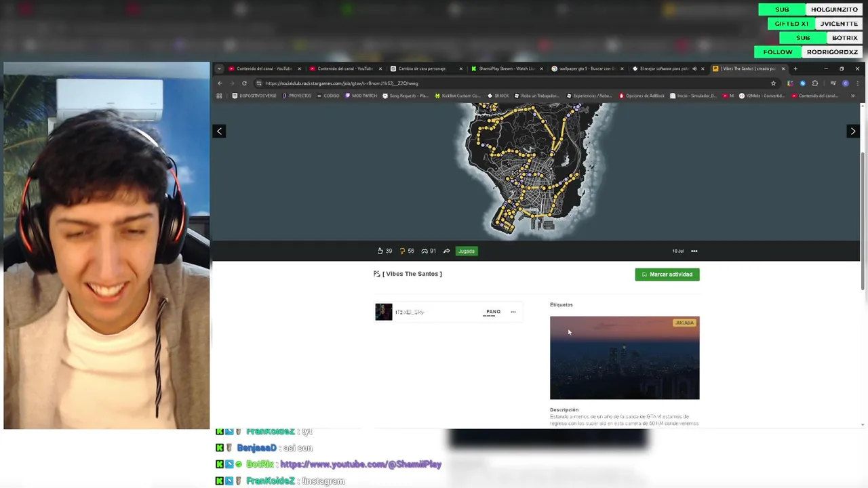Go back to the previous browser page
Image resolution: width=868 pixels, height=488 pixels.
pos(220,83)
